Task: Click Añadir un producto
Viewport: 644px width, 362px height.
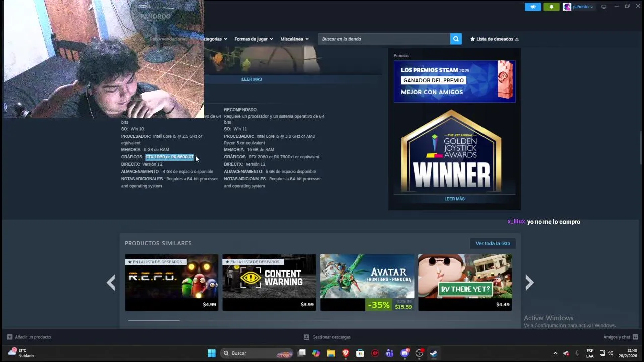Action: [29, 337]
